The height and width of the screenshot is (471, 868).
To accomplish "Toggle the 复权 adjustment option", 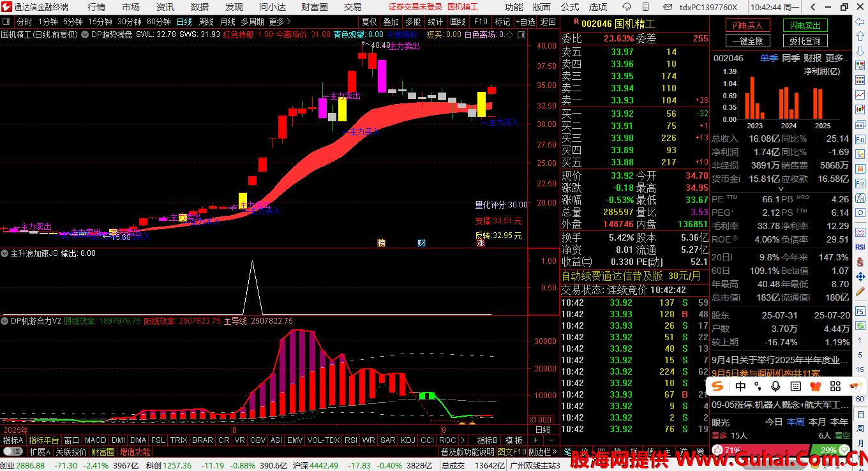I will click(369, 22).
